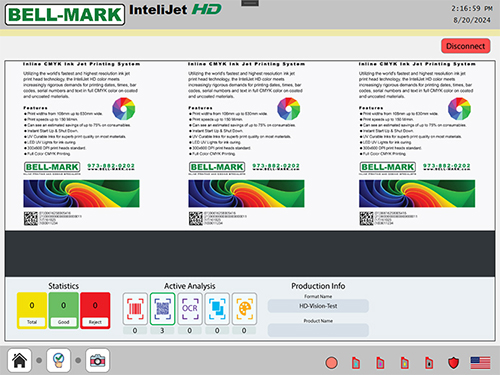Click the pattern match analysis count value 0
The width and height of the screenshot is (500, 375).
coord(217,331)
